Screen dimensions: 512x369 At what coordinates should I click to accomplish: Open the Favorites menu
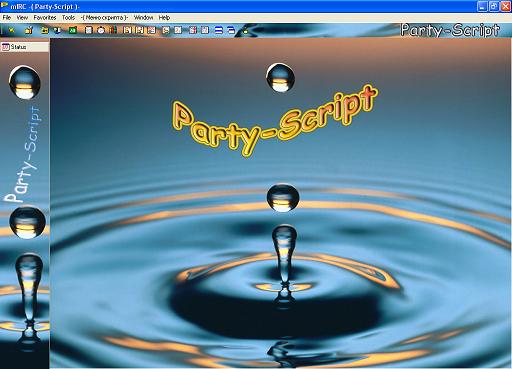[x=45, y=18]
